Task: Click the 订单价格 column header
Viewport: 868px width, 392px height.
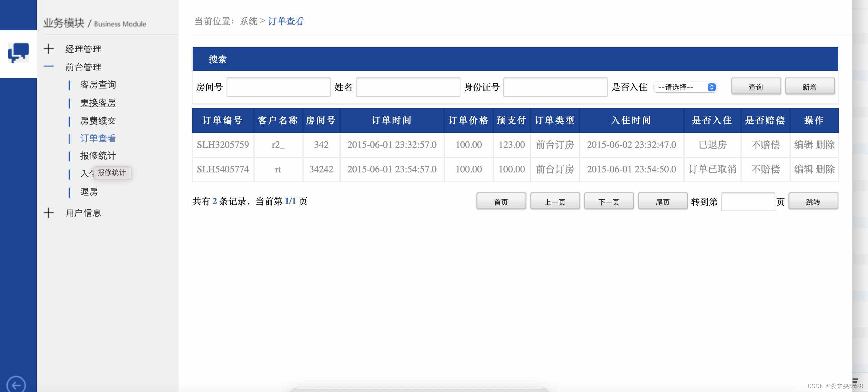Action: [x=469, y=120]
